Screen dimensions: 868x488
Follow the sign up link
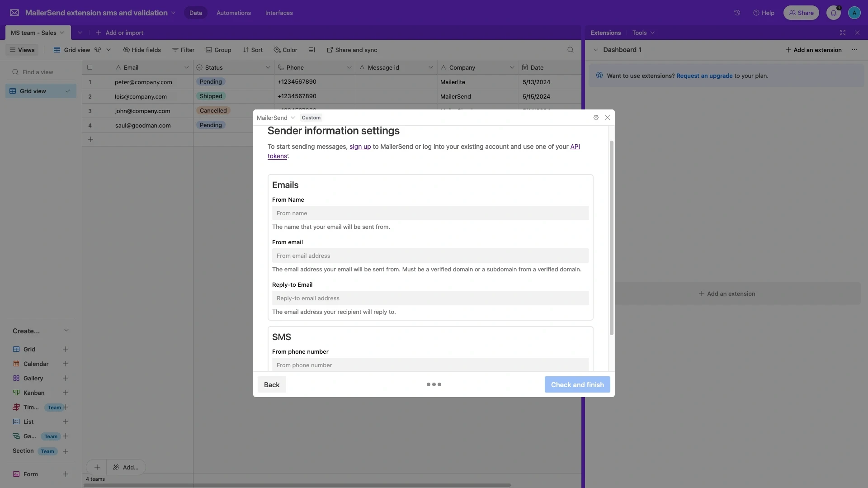pos(360,147)
